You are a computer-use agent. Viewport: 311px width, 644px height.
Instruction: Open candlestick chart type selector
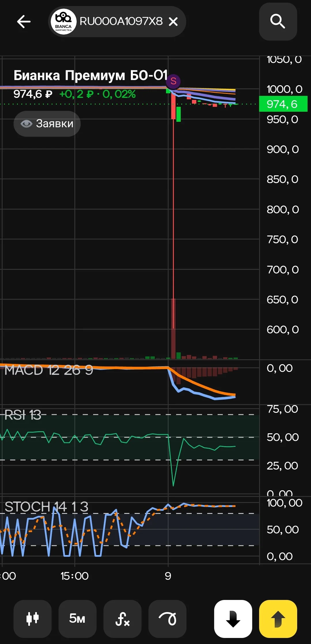click(x=33, y=619)
